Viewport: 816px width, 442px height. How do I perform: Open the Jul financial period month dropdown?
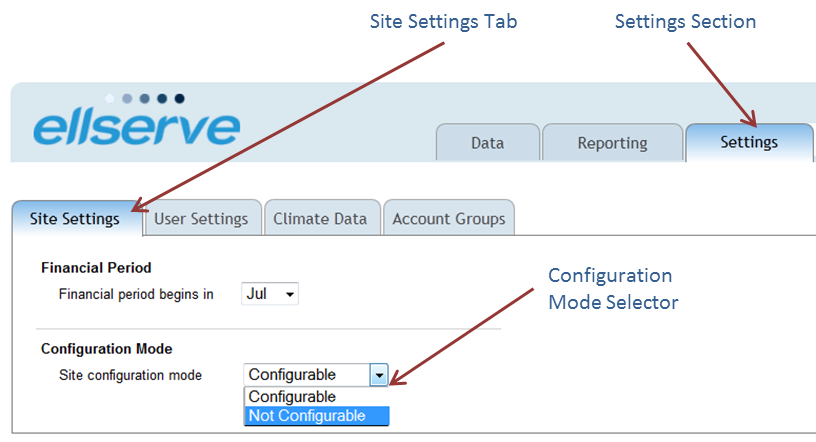tap(270, 294)
